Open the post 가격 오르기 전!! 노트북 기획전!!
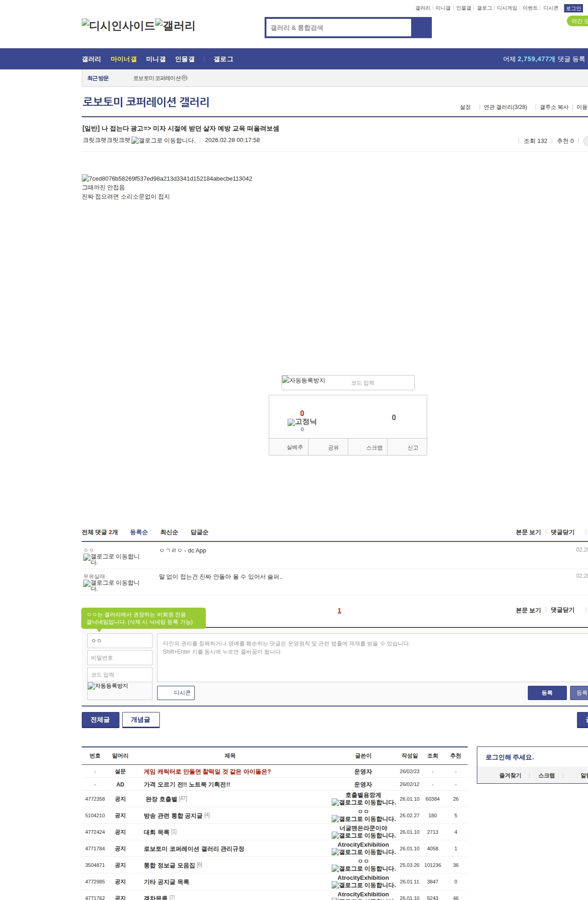The height and width of the screenshot is (900, 588). [187, 785]
